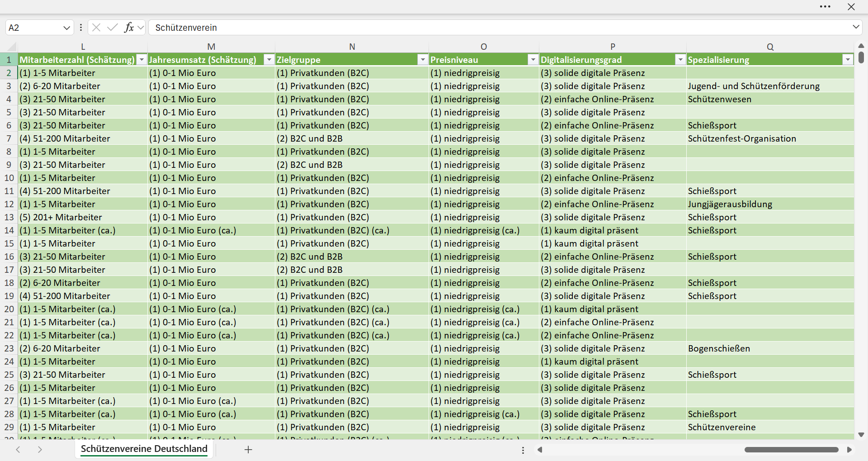868x461 pixels.
Task: Open filter dropdown for Jahresumsatz (Schätzung)
Action: click(x=269, y=60)
